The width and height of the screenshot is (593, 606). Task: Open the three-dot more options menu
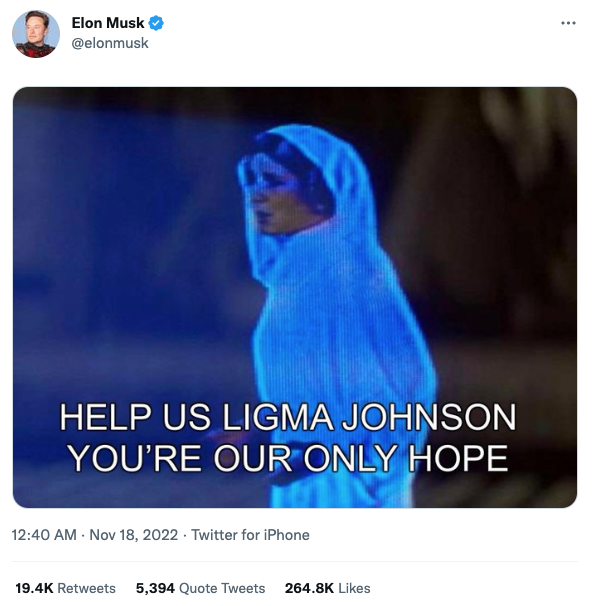568,24
